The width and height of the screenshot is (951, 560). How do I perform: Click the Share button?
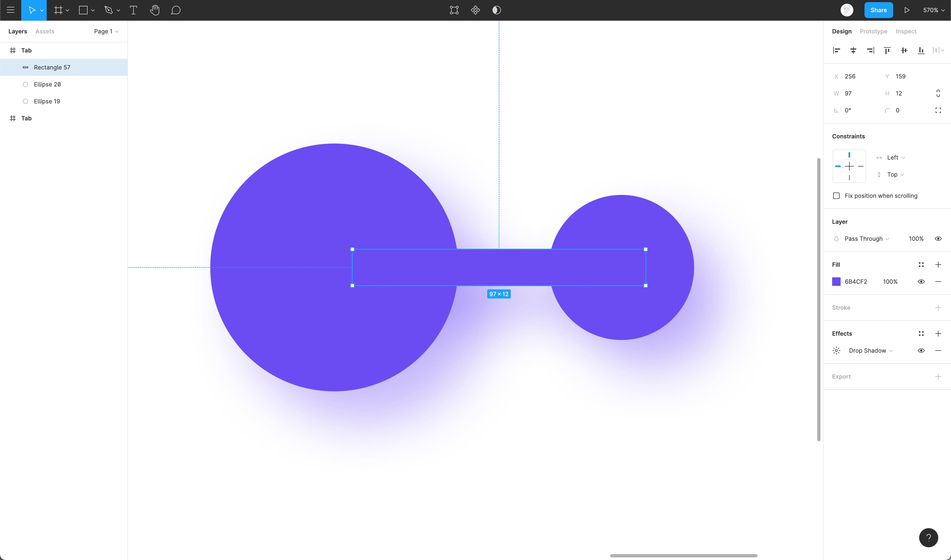[x=879, y=10]
